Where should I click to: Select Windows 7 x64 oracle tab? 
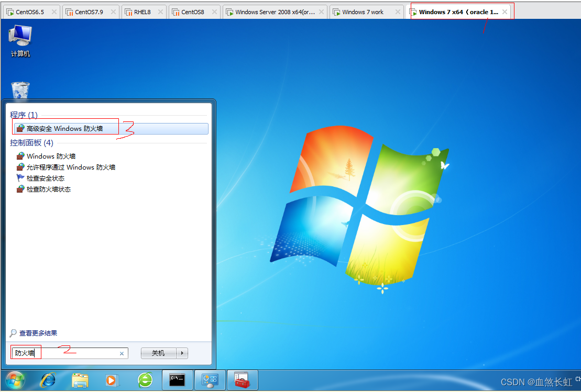[458, 12]
